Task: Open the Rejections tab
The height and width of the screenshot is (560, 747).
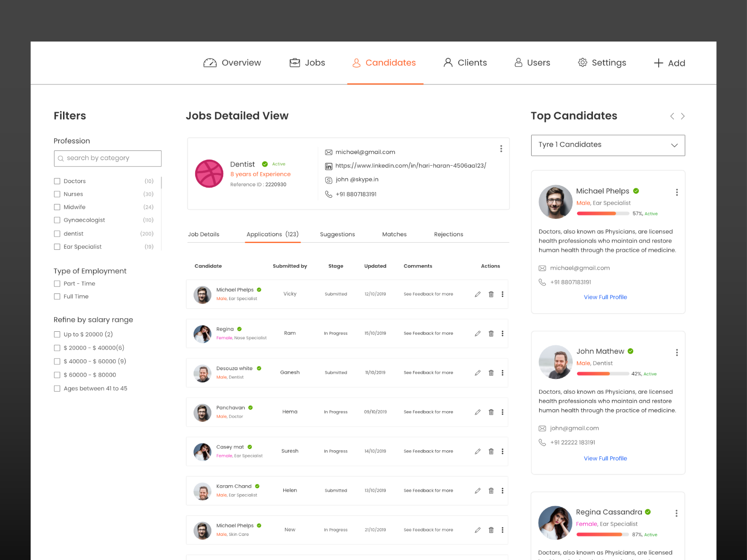Action: [448, 234]
